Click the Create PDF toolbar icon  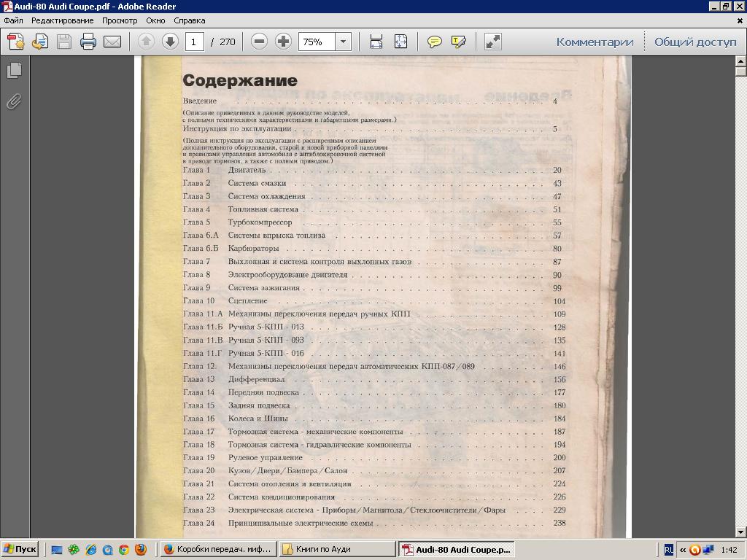(x=15, y=42)
